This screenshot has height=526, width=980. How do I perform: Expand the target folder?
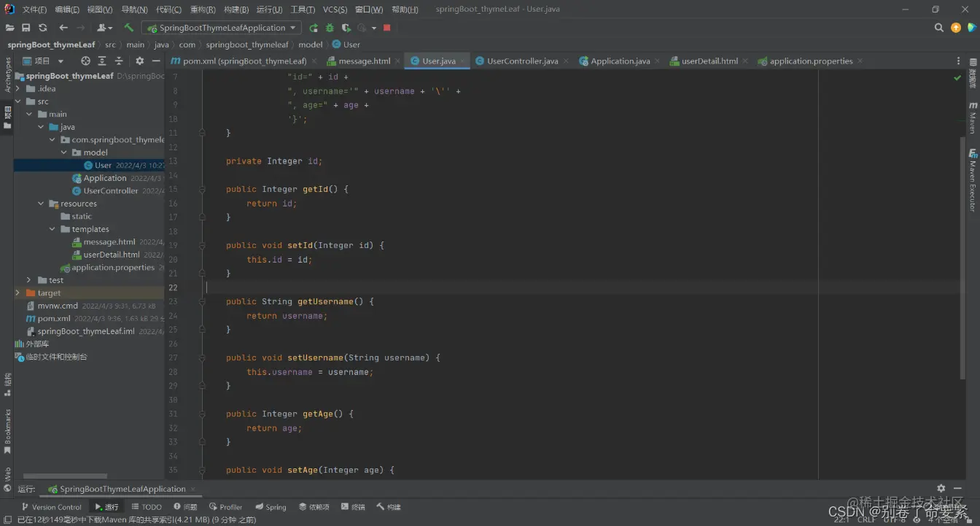pyautogui.click(x=18, y=293)
